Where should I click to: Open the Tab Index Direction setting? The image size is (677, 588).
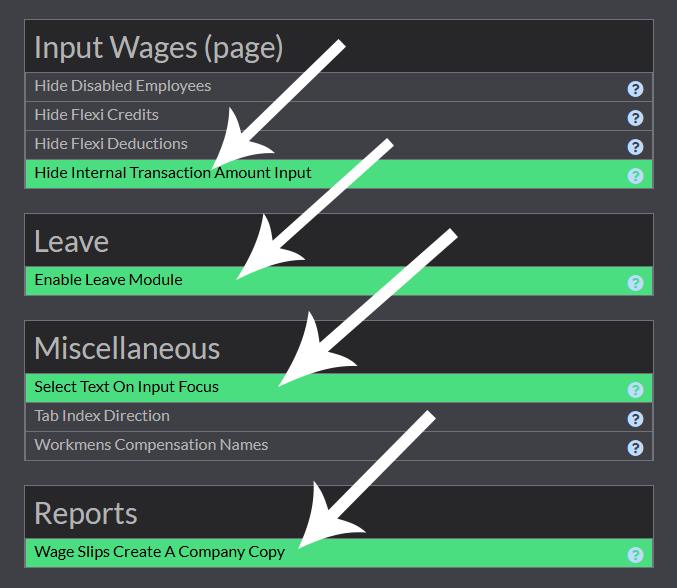[102, 416]
